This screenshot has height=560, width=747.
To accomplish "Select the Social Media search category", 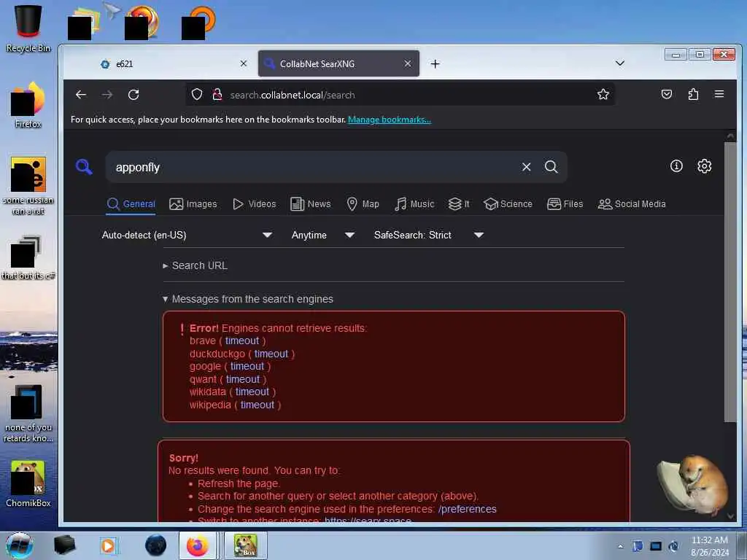I will pyautogui.click(x=631, y=204).
